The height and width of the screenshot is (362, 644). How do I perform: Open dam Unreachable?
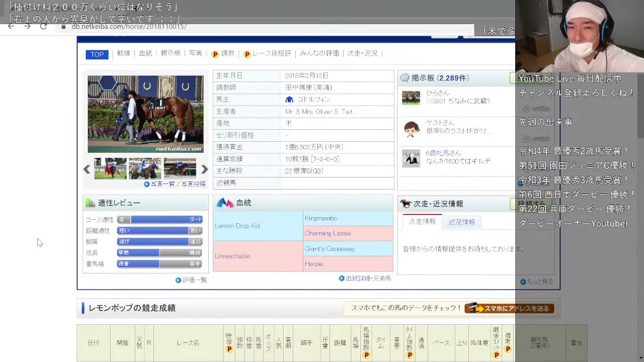click(x=232, y=256)
